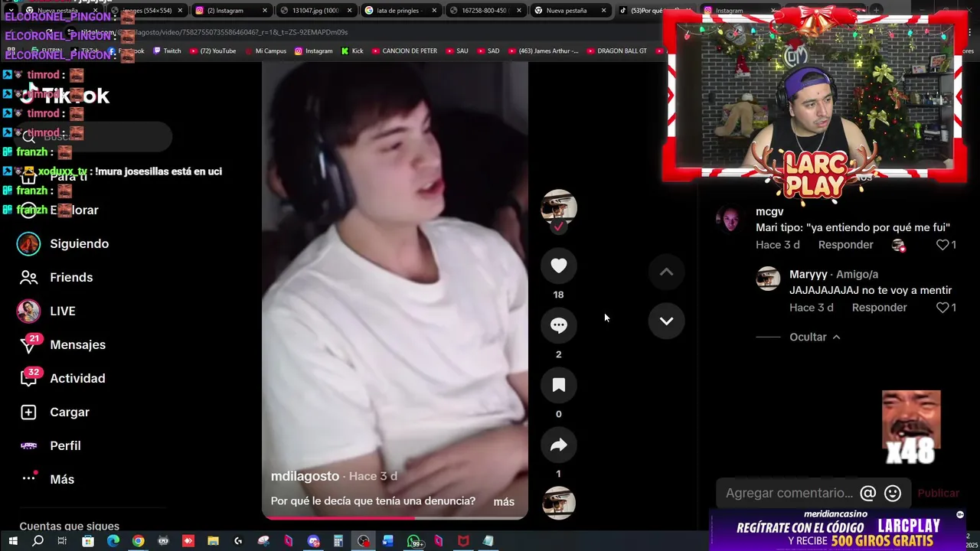Open the Twitch bookmark
980x551 pixels.
coord(168,51)
